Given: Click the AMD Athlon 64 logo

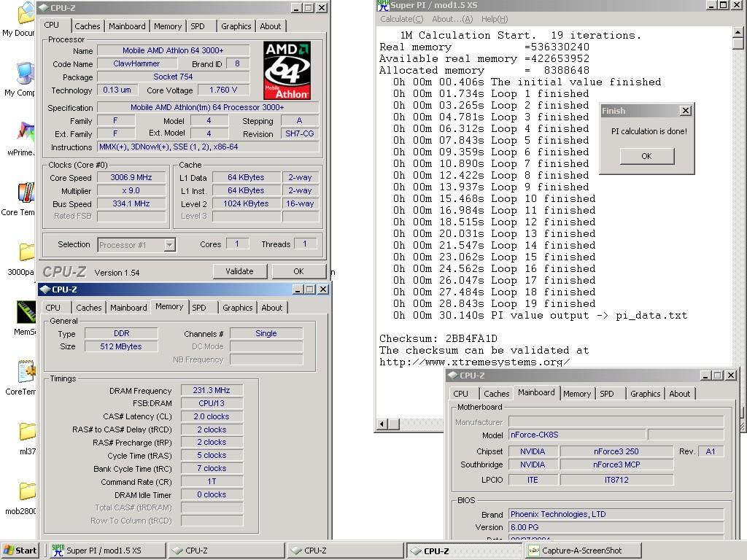Looking at the screenshot, I should 287,70.
